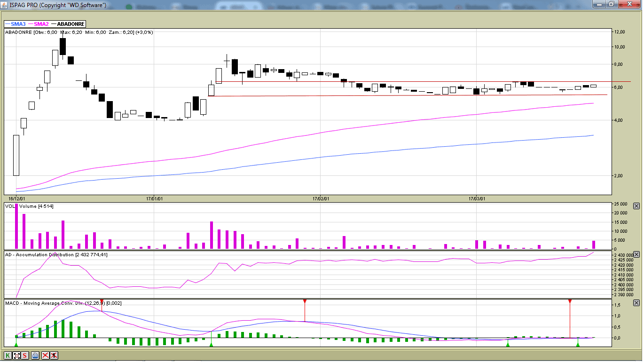This screenshot has height=363, width=644.
Task: Click the rightmost green MACD buy marker
Action: click(x=578, y=345)
